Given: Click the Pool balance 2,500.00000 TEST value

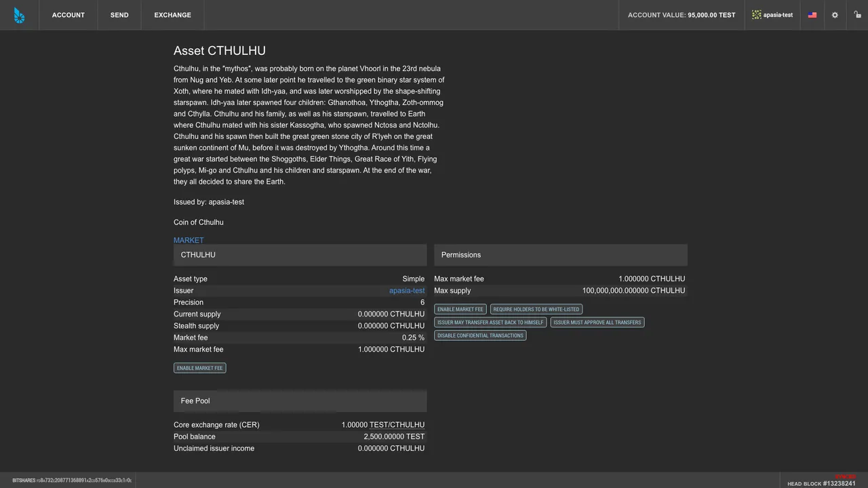Looking at the screenshot, I should 394,436.
